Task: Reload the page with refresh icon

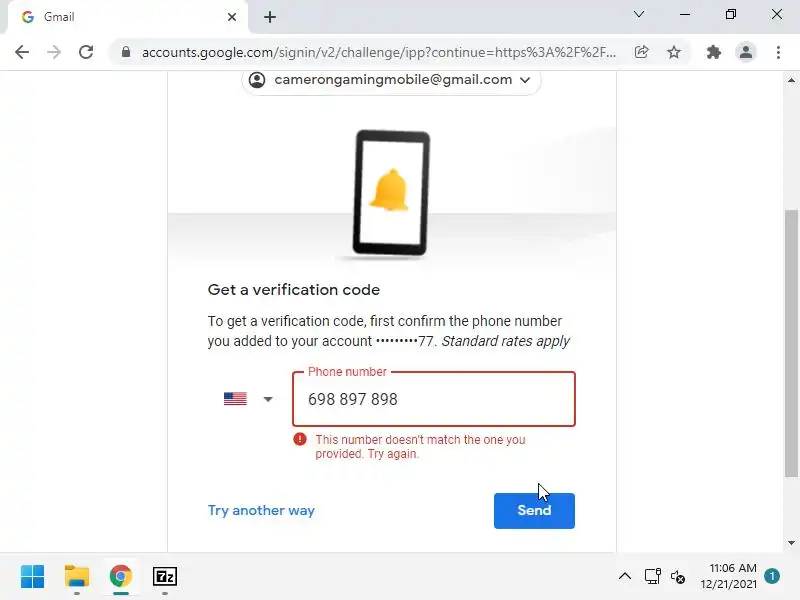Action: (86, 52)
